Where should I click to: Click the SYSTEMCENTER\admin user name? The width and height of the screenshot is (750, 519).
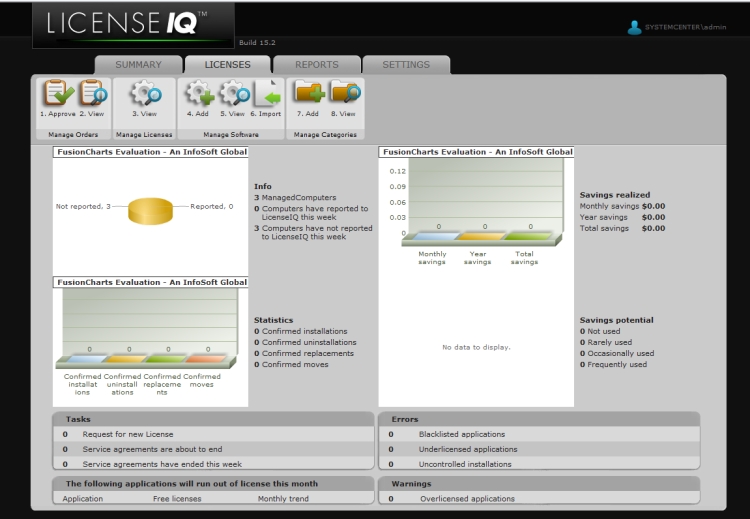[685, 27]
